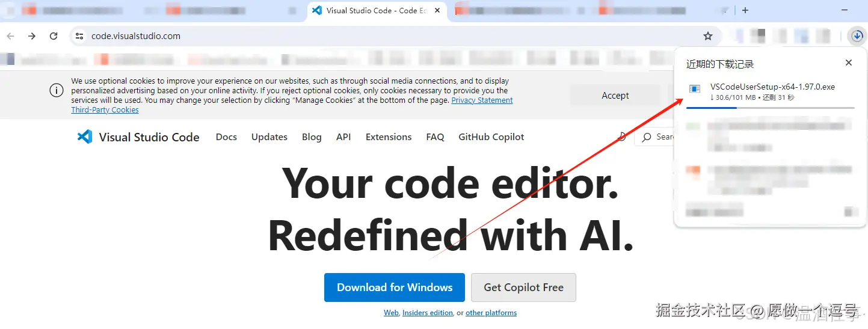Click the site Search box
This screenshot has width=868, height=329.
[654, 137]
